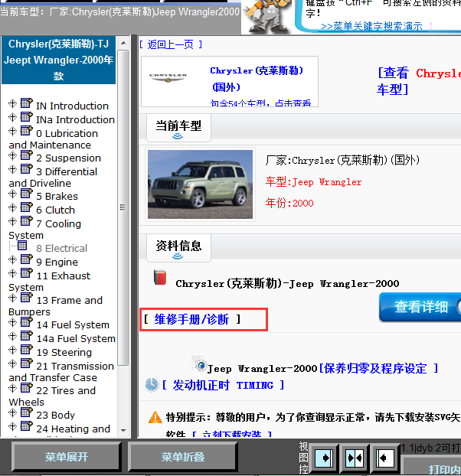461x476 pixels.
Task: Expand the 6 Clutch tree node
Action: (12, 207)
